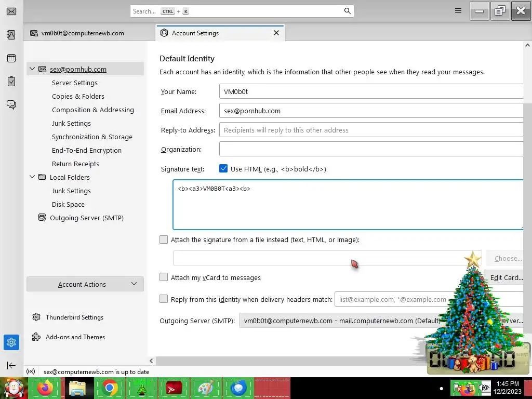Image resolution: width=532 pixels, height=399 pixels.
Task: Open File Explorer from the taskbar
Action: click(x=77, y=388)
